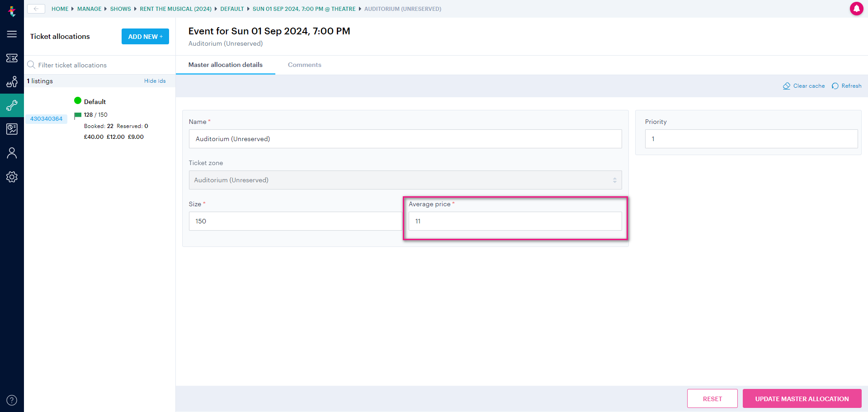
Task: Open the sales sidebar icon with person and basket
Action: (x=12, y=82)
